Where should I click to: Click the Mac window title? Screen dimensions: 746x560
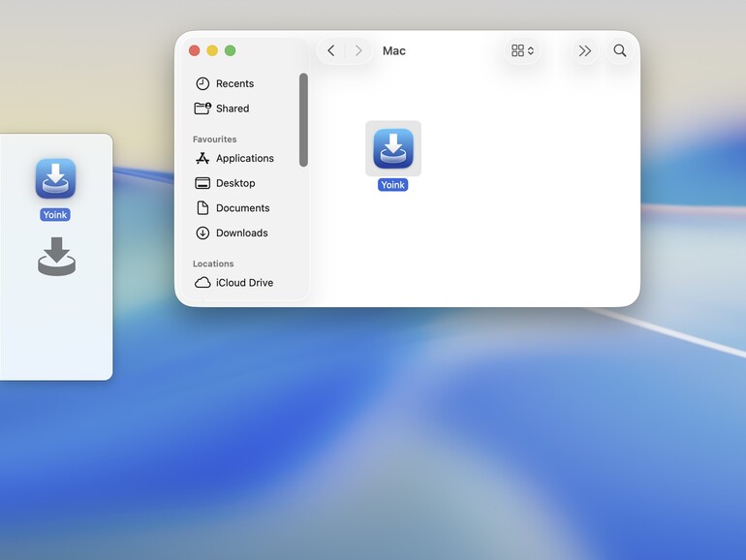394,51
